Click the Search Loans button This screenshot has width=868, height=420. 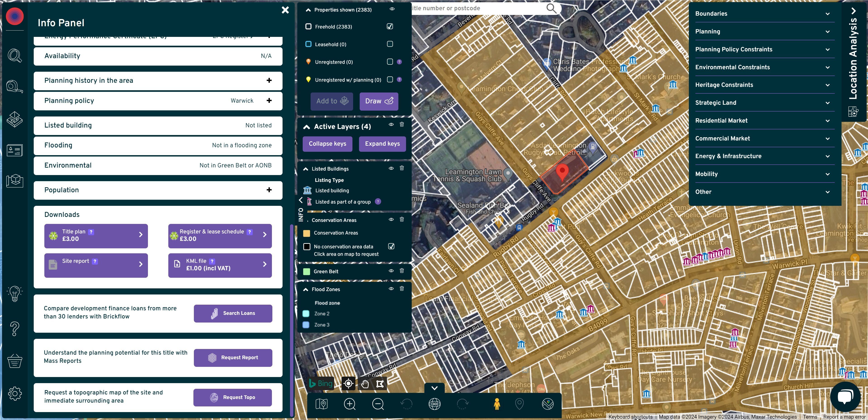click(x=233, y=313)
